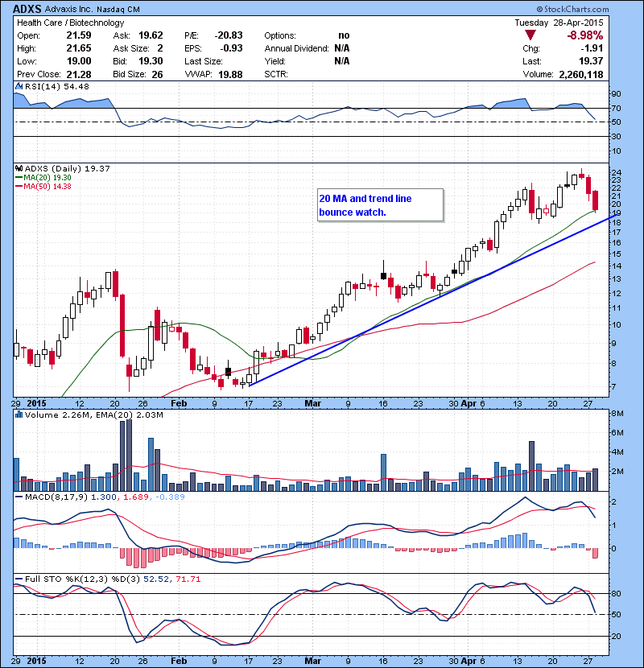
Task: Click the Volume value 2,260,118
Action: [x=581, y=74]
